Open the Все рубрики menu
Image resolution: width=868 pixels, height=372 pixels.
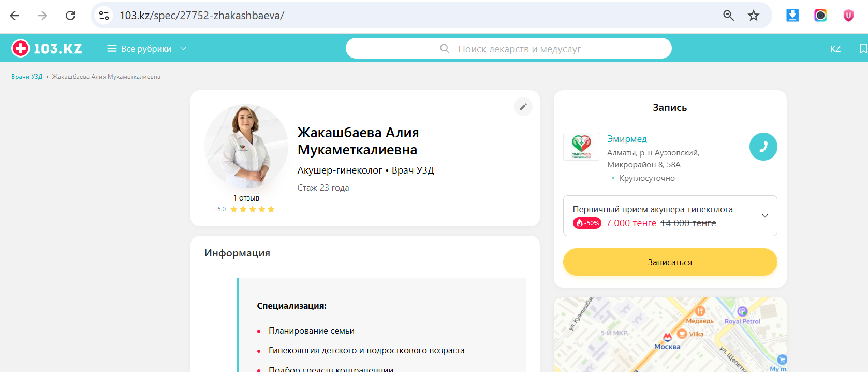tap(146, 49)
